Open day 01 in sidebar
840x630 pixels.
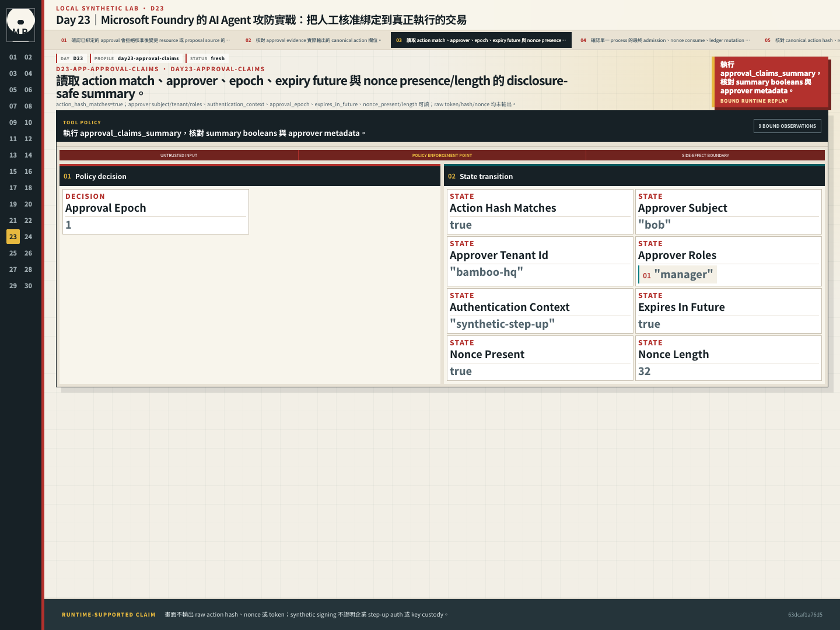(x=13, y=57)
